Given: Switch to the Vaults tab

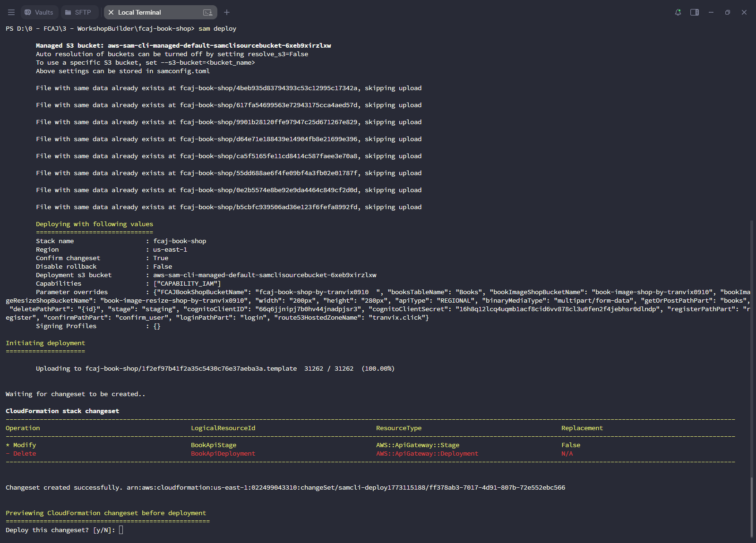Looking at the screenshot, I should 39,12.
